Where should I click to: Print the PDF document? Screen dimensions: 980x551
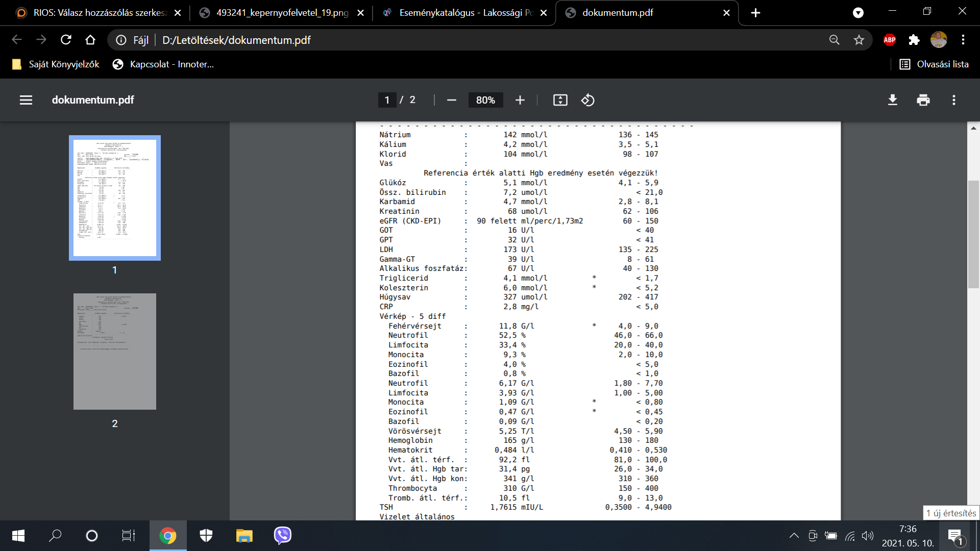point(923,100)
